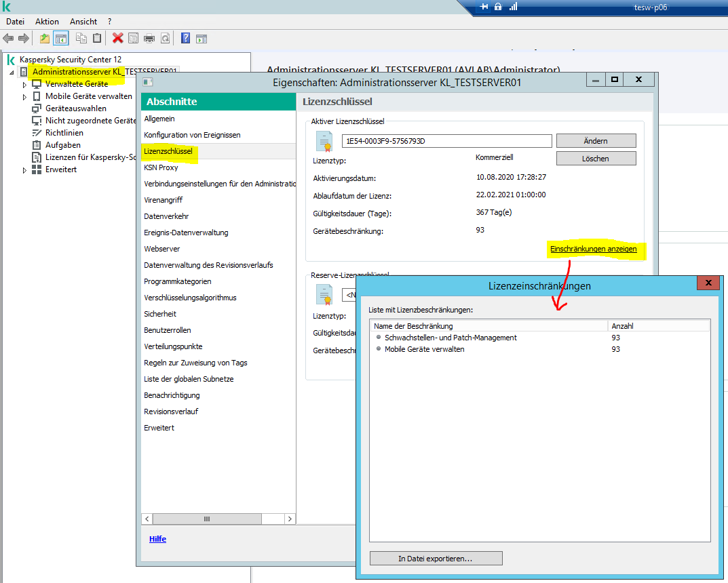This screenshot has width=728, height=583.
Task: Click the Copy toolbar icon
Action: (81, 39)
